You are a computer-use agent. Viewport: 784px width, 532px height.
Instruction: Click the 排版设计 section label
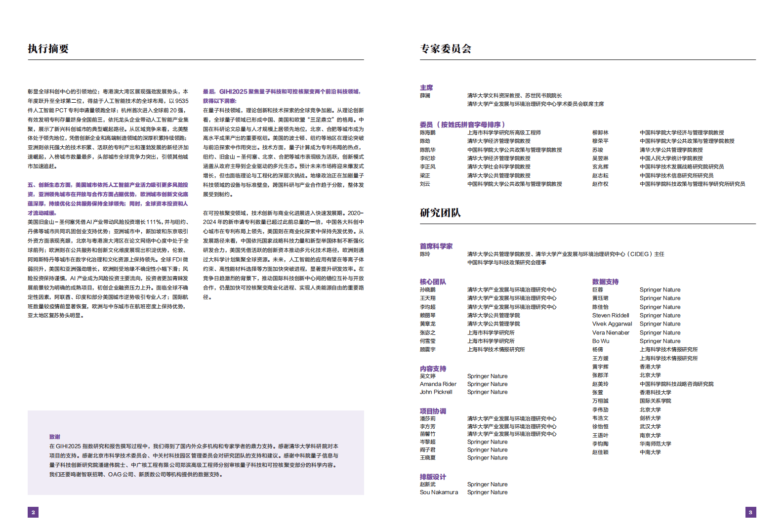pos(433,477)
